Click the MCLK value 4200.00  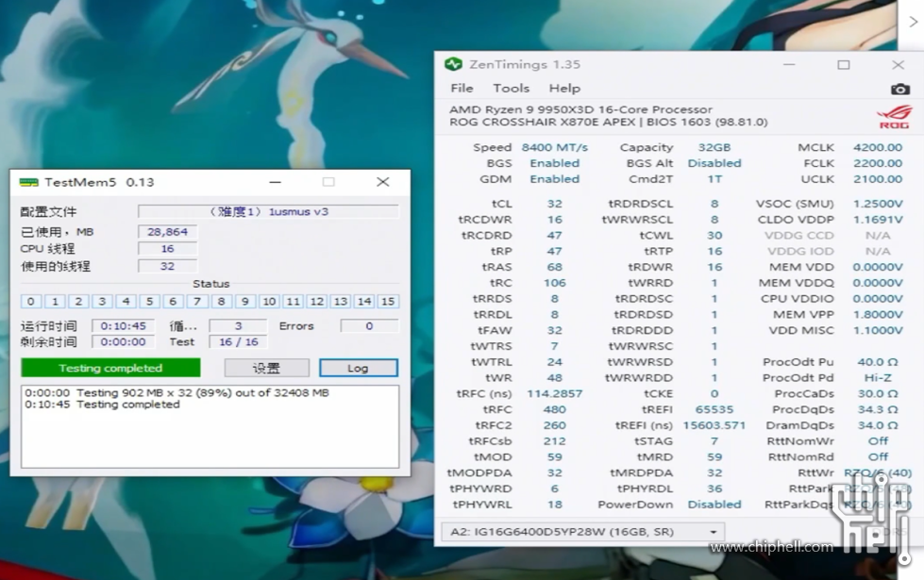[878, 147]
